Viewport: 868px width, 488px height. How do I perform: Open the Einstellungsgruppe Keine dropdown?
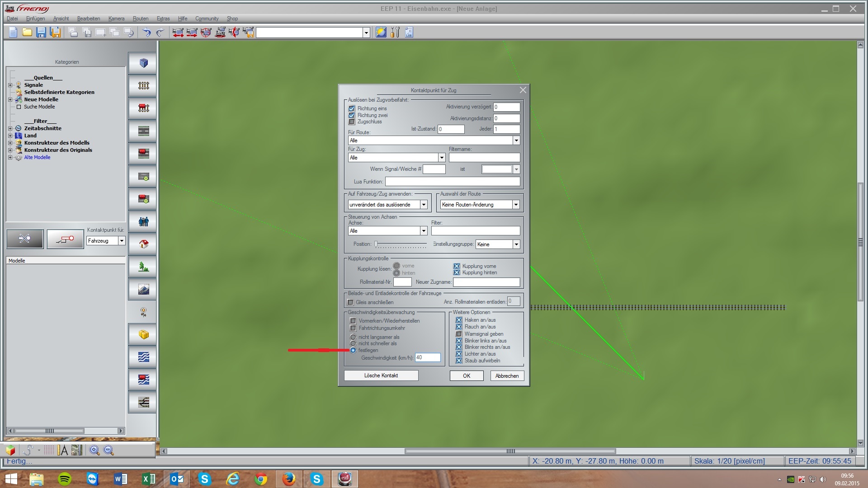click(516, 244)
